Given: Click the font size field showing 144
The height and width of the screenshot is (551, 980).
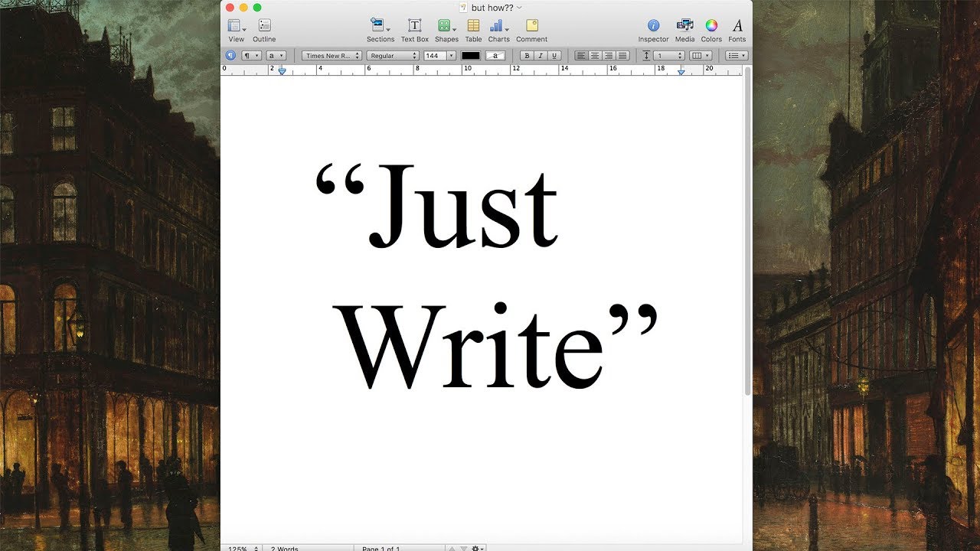Looking at the screenshot, I should pyautogui.click(x=434, y=56).
